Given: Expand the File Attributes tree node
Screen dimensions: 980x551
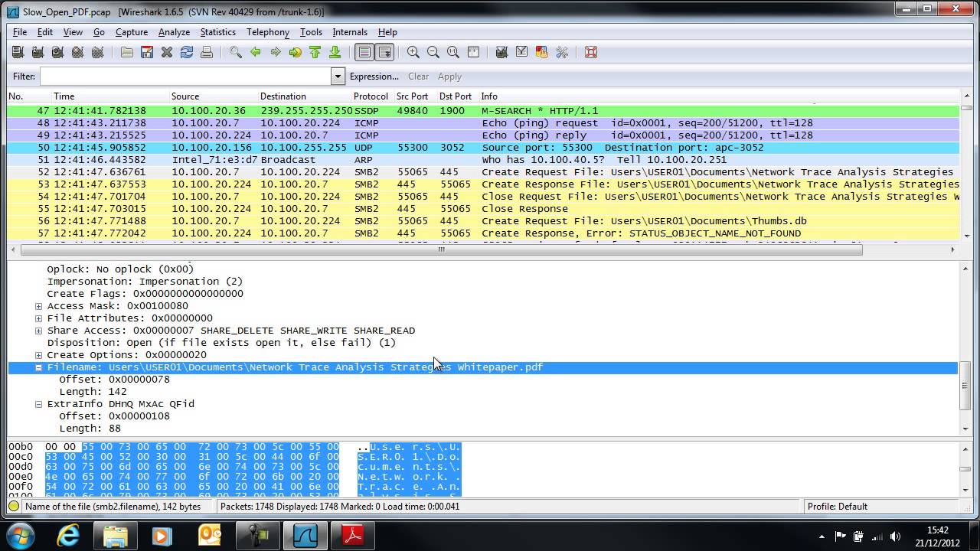Looking at the screenshot, I should [38, 318].
